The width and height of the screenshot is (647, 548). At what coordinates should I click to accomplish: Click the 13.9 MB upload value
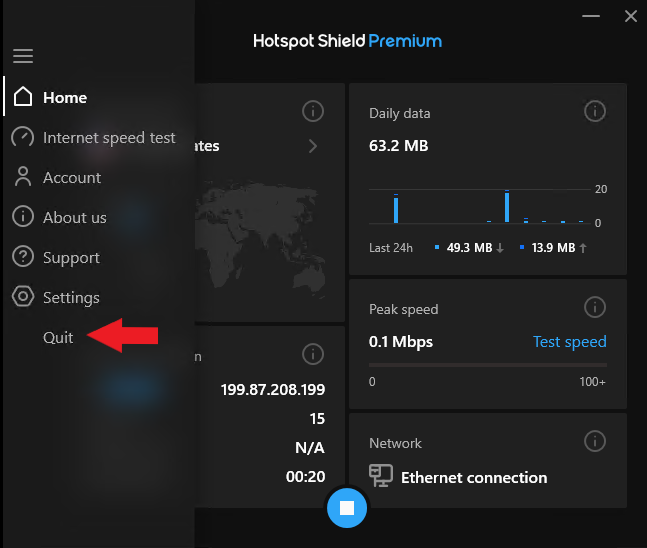(553, 248)
